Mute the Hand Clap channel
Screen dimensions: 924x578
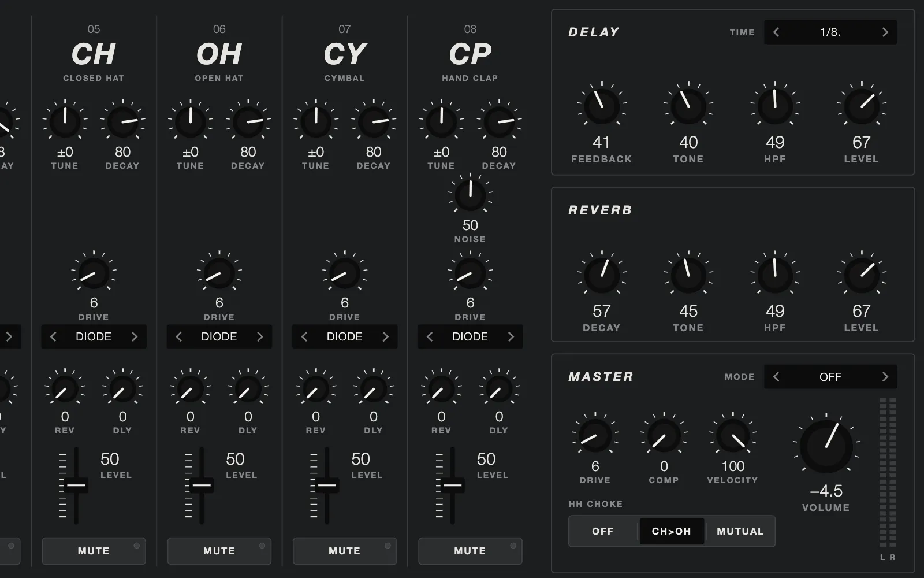coord(470,551)
